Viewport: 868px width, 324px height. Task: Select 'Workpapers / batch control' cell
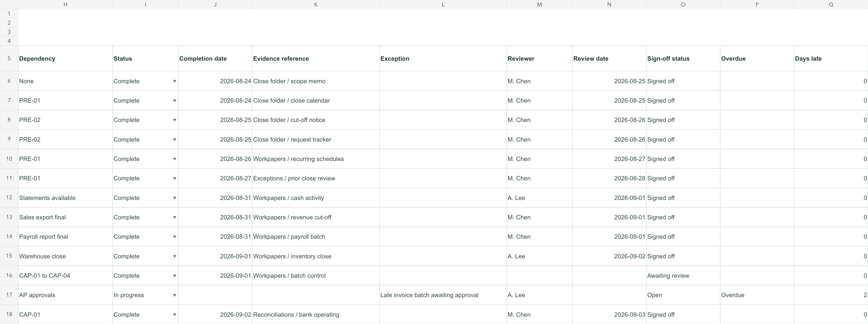[x=316, y=275]
